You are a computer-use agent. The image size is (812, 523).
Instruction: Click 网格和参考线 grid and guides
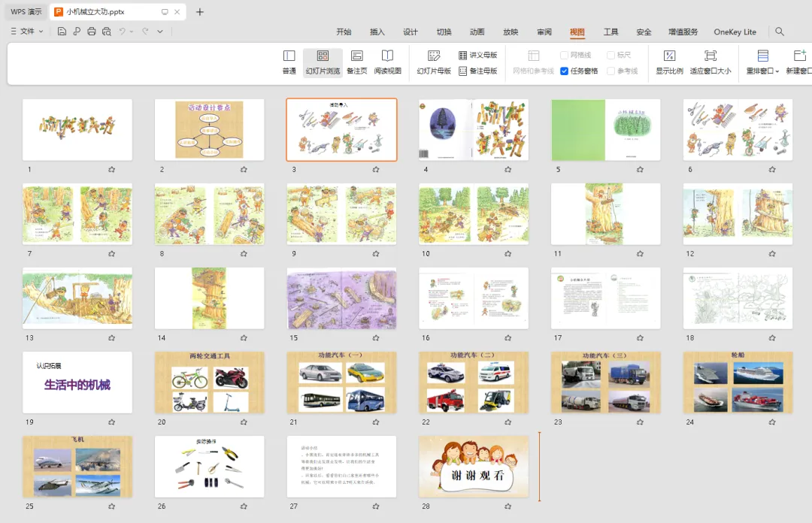(x=533, y=62)
